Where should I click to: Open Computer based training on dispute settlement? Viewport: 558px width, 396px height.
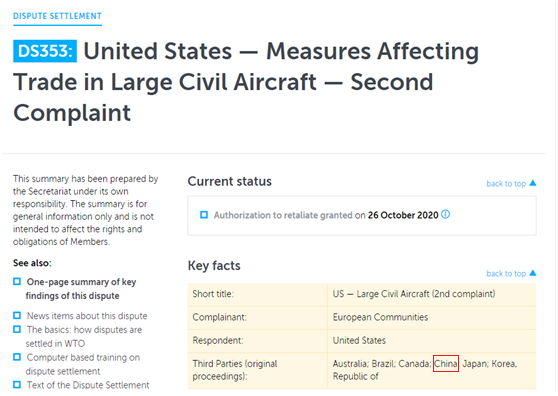[x=83, y=364]
